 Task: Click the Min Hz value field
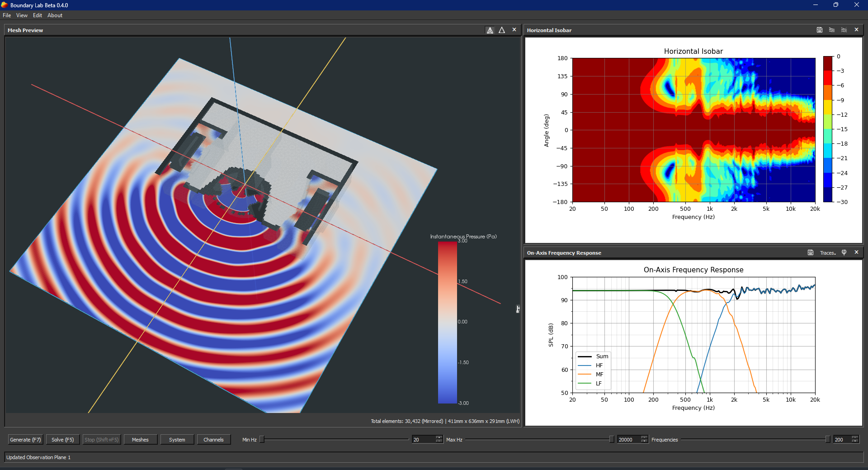tap(424, 440)
